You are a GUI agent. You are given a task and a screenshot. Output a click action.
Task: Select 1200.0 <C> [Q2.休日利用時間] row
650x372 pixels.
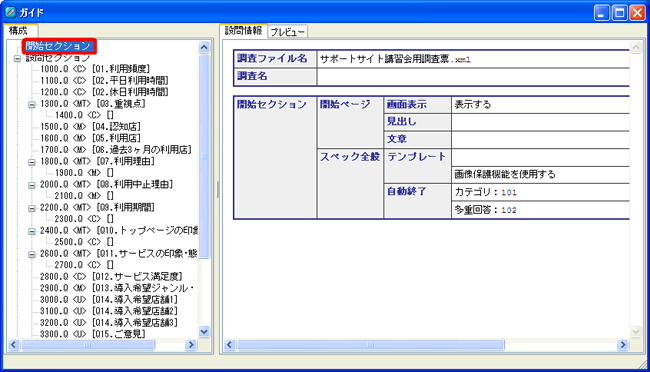click(x=104, y=92)
